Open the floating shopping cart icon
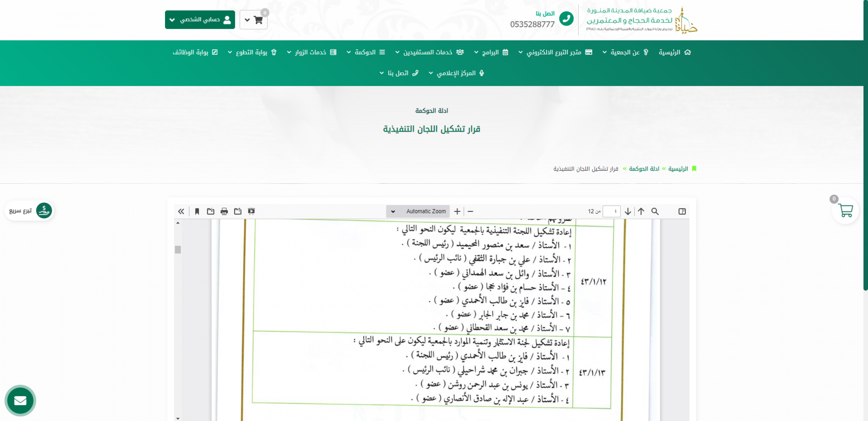 845,210
